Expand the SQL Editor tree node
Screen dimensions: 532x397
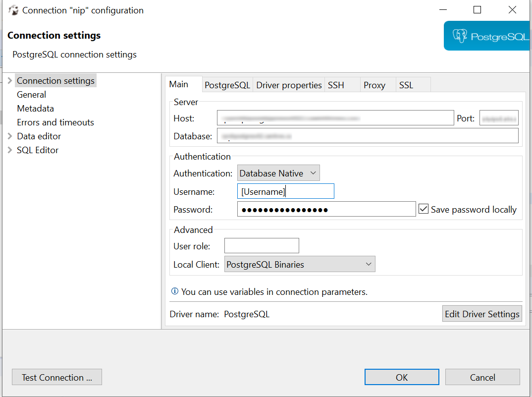tap(10, 150)
